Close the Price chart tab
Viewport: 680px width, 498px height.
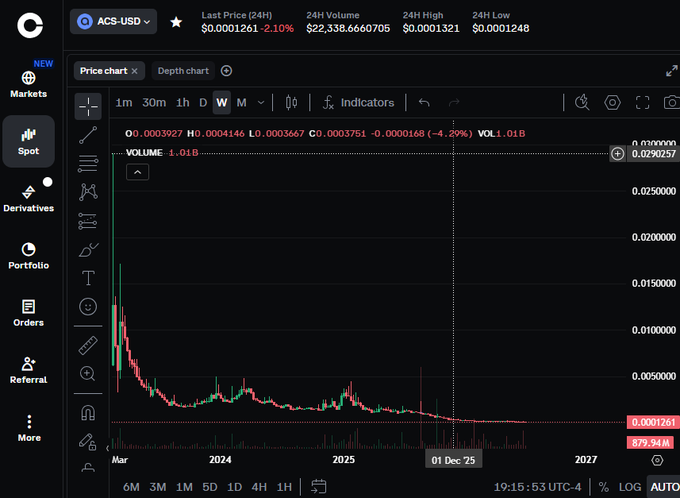[135, 71]
